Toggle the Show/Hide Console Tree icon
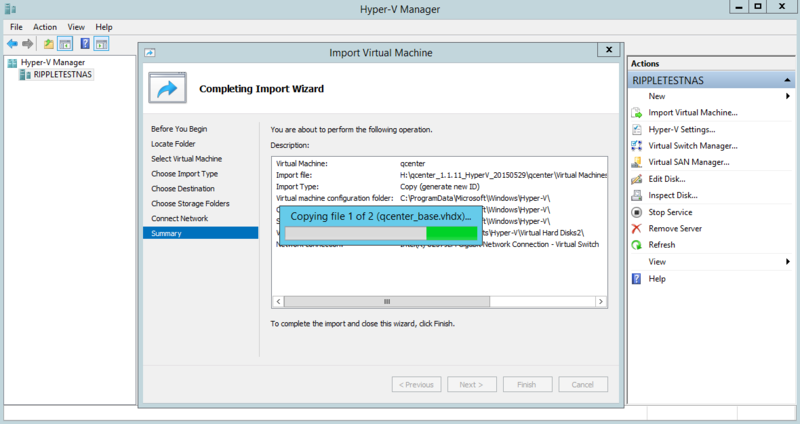This screenshot has width=800, height=424. pos(65,44)
